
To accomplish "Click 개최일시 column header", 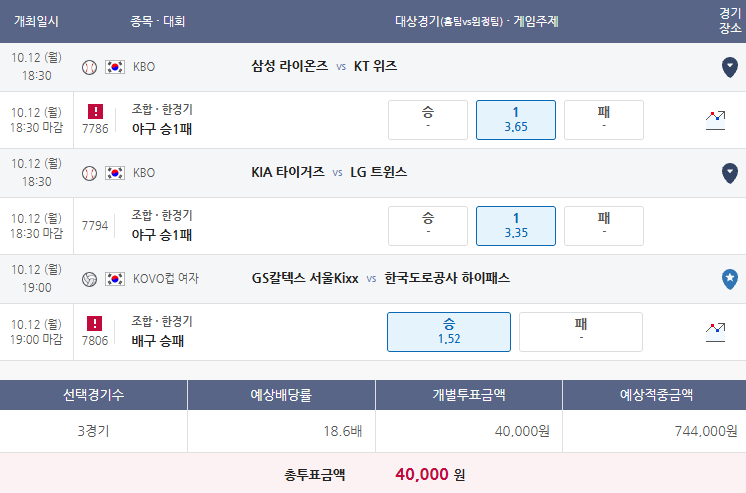I will 36,21.
